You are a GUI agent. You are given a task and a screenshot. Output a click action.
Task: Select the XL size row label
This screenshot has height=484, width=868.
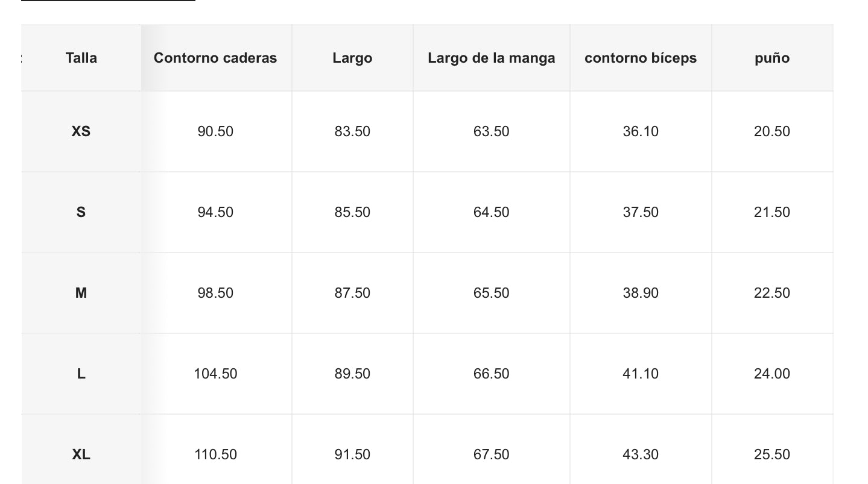tap(81, 454)
